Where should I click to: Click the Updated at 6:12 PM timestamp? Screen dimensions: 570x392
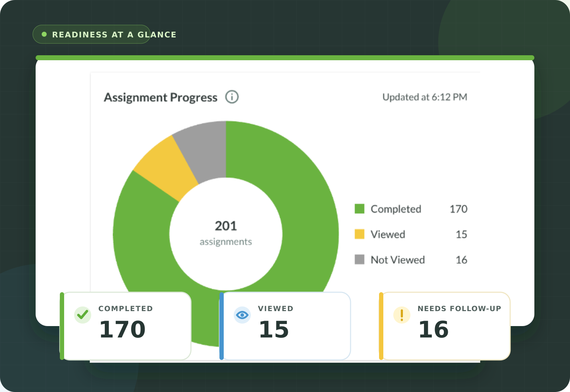425,97
